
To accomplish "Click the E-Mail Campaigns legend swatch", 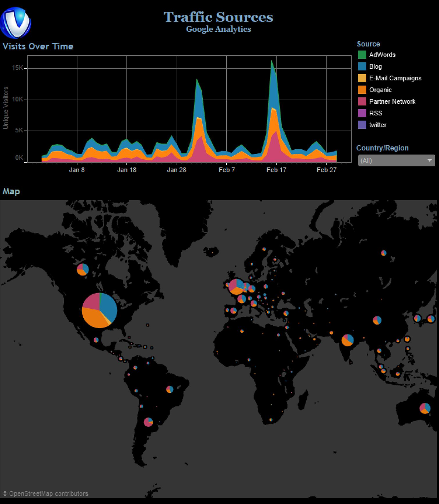I will coord(362,78).
